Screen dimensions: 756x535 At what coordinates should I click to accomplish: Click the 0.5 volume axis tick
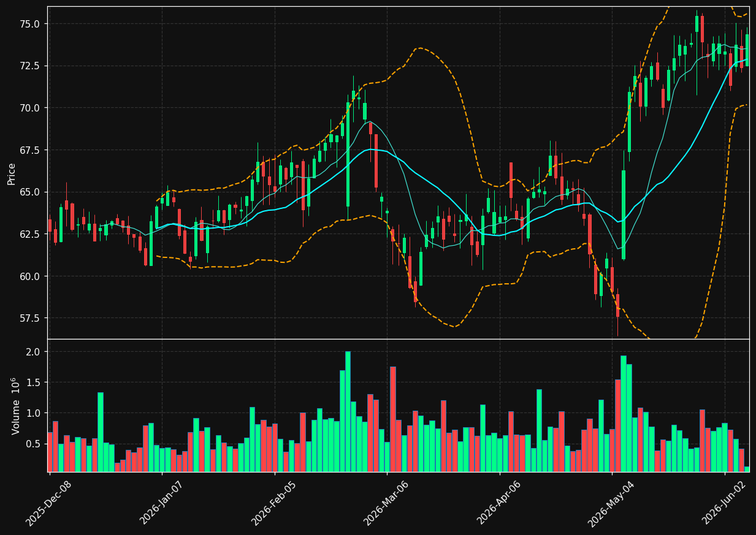pyautogui.click(x=34, y=444)
